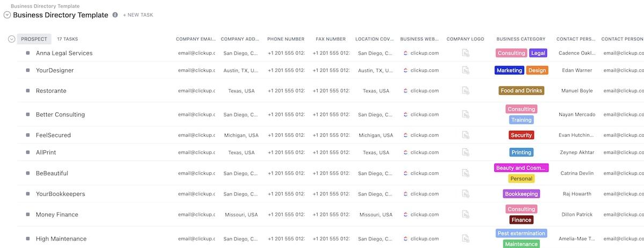
Task: Click the Better Consulting company logo file icon
Action: pyautogui.click(x=466, y=114)
